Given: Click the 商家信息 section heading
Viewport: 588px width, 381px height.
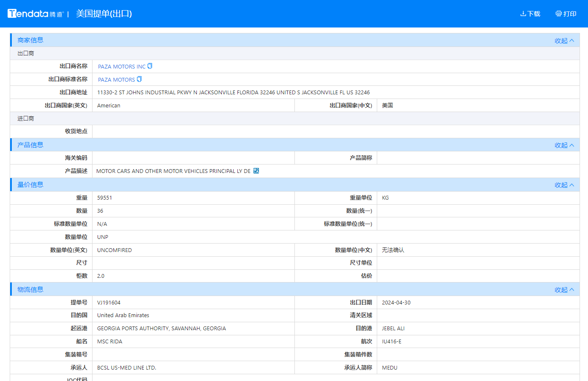Looking at the screenshot, I should [x=30, y=40].
